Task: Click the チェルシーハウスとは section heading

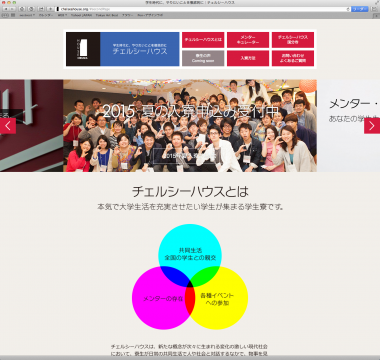Action: coord(190,192)
